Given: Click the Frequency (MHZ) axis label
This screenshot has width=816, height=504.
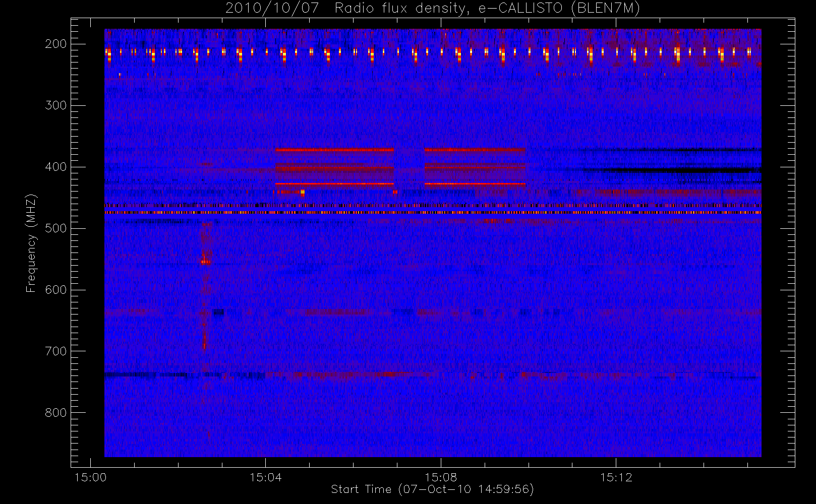Looking at the screenshot, I should pyautogui.click(x=31, y=243).
